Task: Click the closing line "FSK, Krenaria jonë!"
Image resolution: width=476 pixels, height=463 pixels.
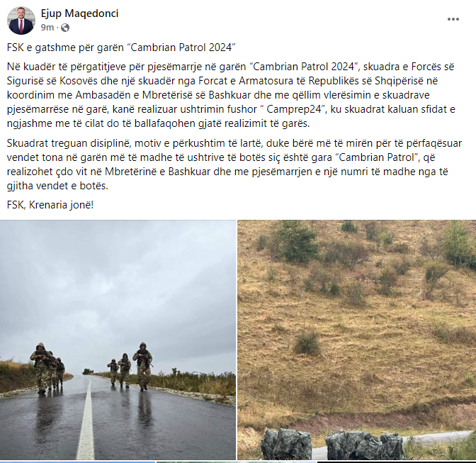Action: click(x=50, y=205)
